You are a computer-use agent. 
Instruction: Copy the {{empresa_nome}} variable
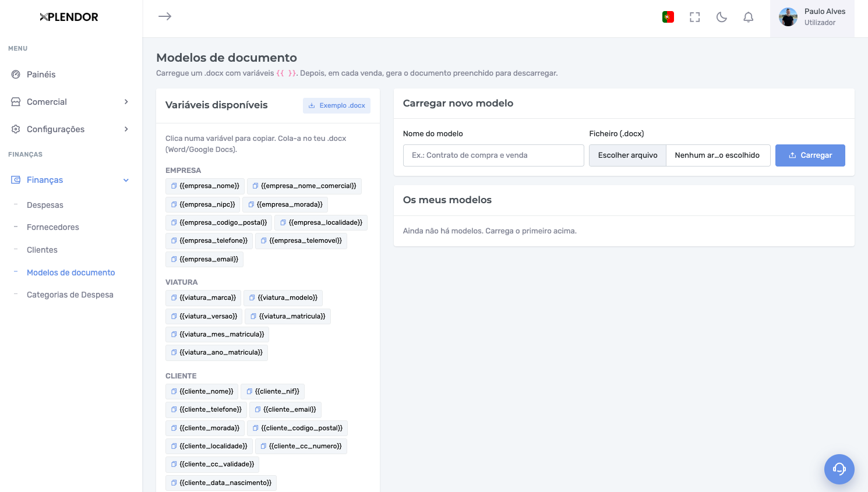(x=205, y=186)
